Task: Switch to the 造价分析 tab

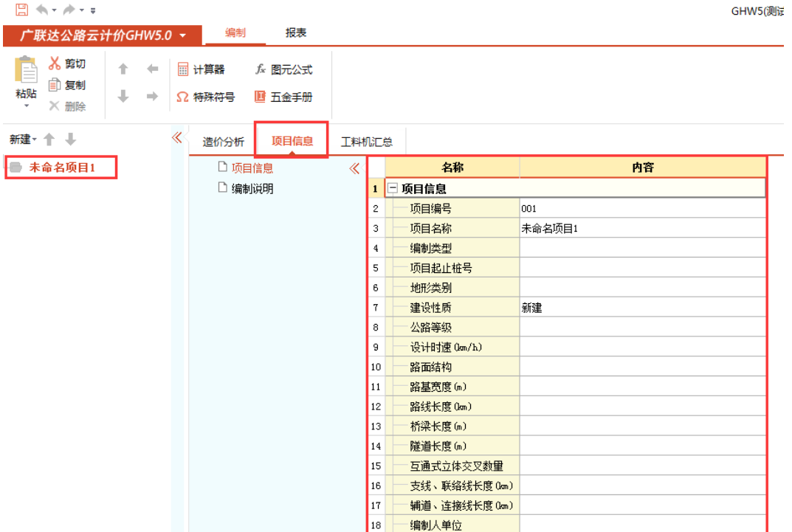Action: click(223, 142)
